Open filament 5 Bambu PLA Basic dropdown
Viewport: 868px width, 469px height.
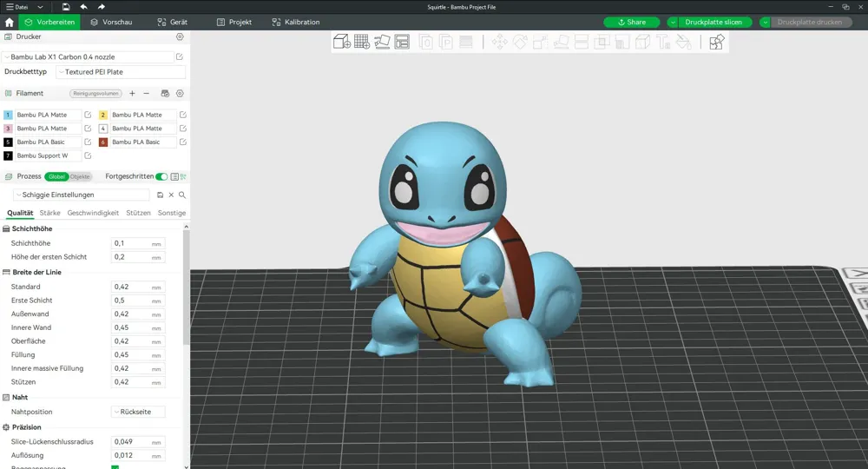(48, 142)
